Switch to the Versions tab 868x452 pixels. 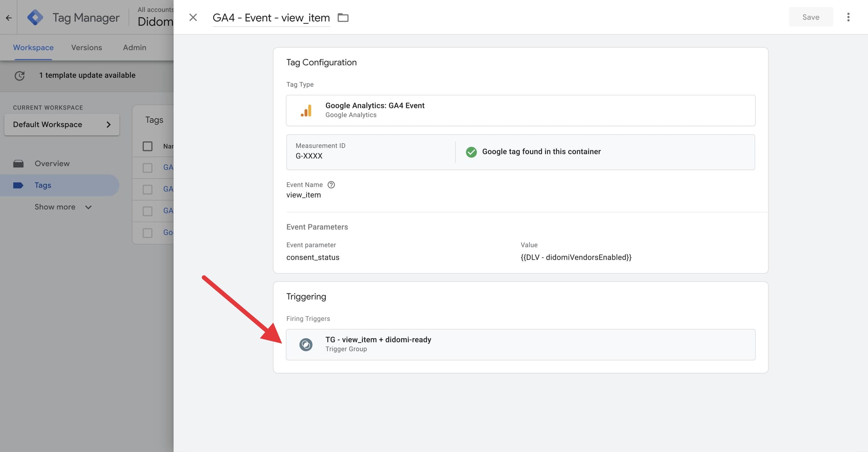click(86, 48)
